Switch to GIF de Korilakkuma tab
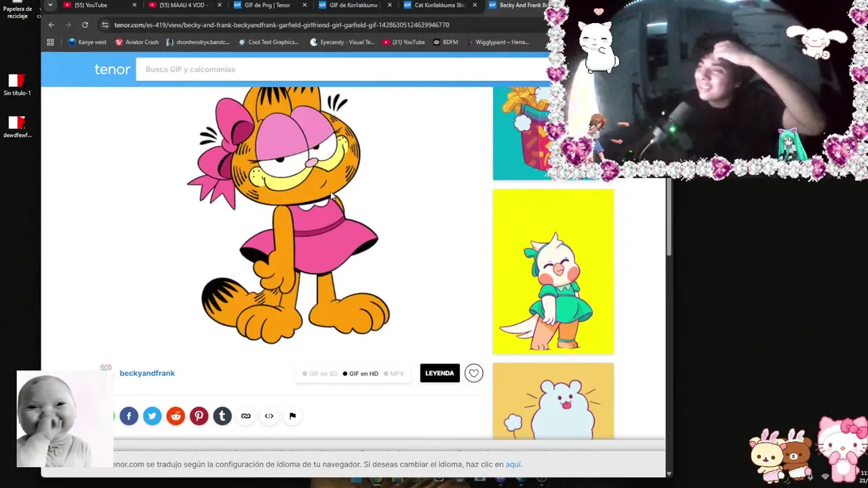The height and width of the screenshot is (488, 868). pyautogui.click(x=353, y=5)
